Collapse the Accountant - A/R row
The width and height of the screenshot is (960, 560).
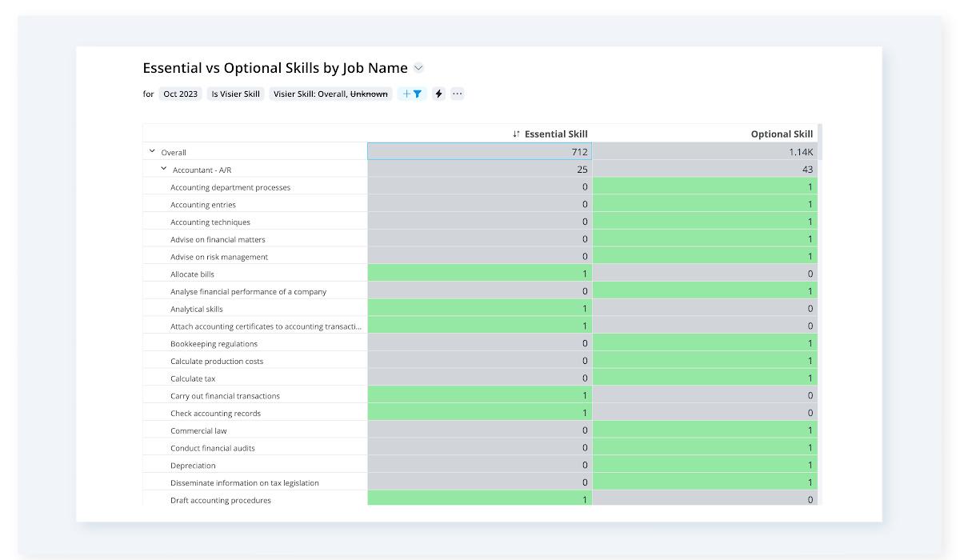click(x=164, y=169)
